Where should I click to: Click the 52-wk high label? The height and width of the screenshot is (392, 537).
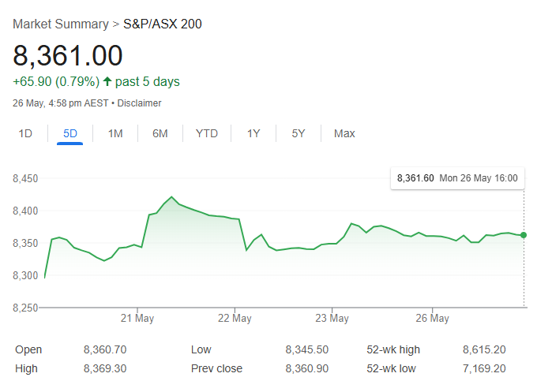pos(393,349)
